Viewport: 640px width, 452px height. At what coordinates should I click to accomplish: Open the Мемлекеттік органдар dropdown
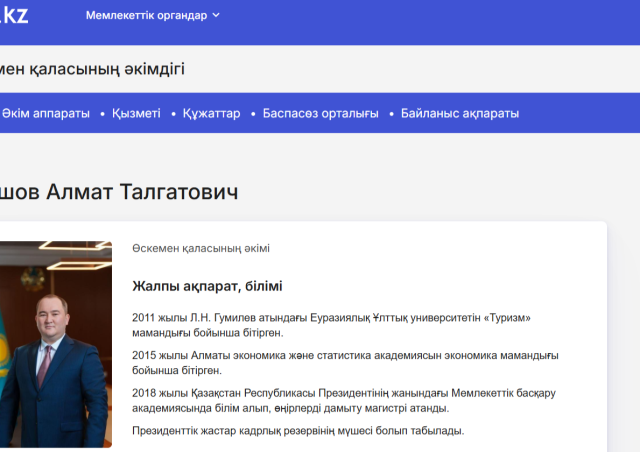153,16
